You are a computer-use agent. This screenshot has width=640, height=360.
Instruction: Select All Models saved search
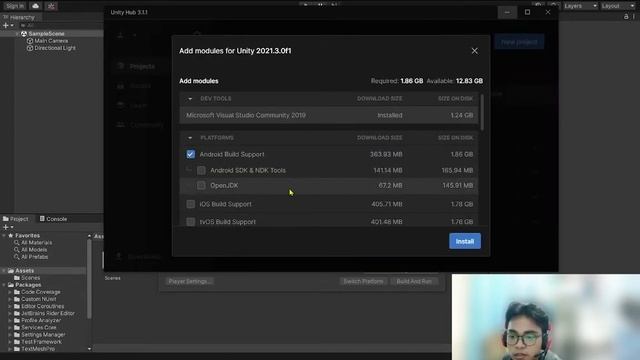pyautogui.click(x=34, y=249)
